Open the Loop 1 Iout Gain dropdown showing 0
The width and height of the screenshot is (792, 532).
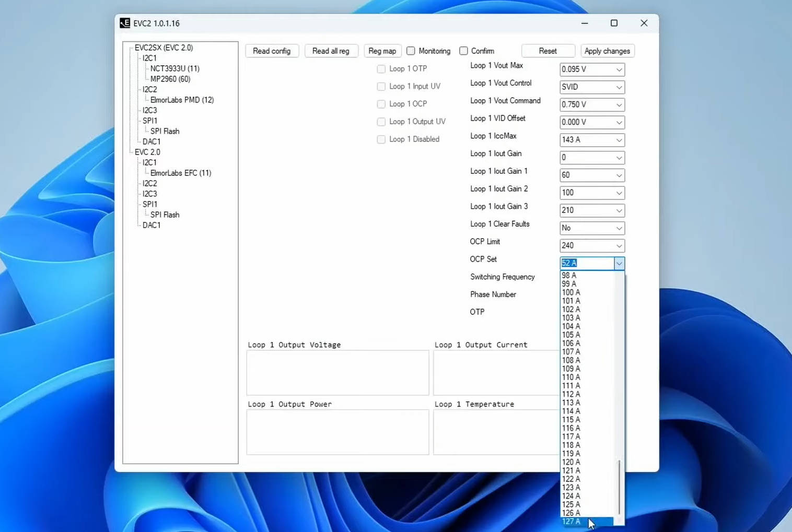592,157
